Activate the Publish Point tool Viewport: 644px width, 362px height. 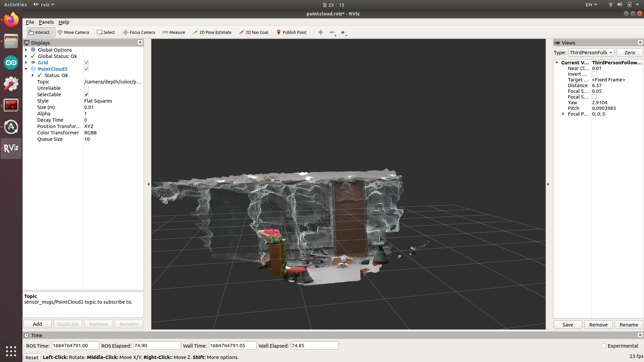tap(291, 32)
